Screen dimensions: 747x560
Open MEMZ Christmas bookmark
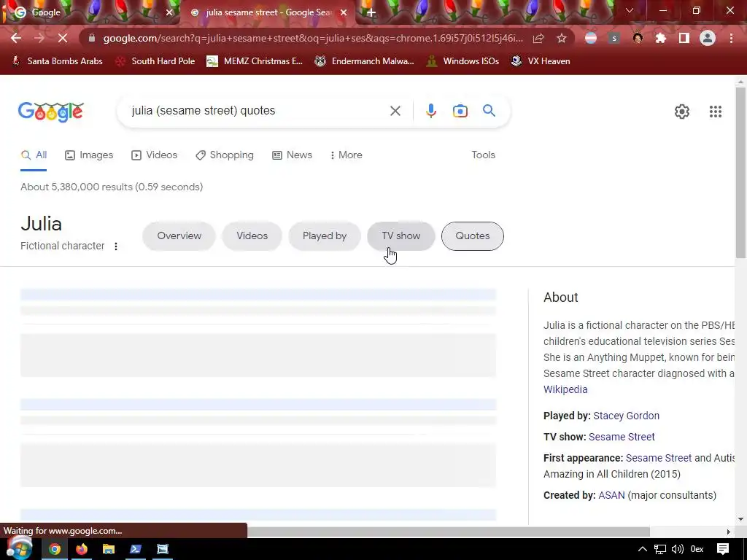pyautogui.click(x=255, y=61)
